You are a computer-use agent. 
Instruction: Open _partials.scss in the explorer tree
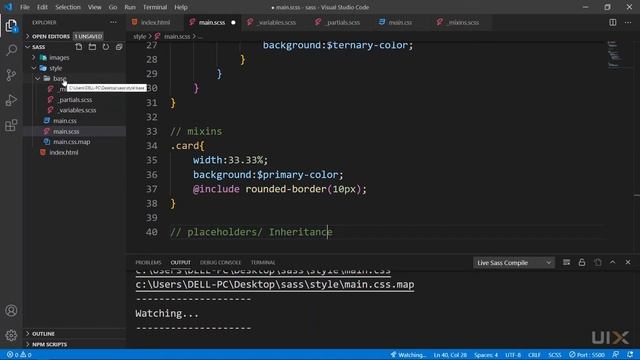click(x=75, y=100)
